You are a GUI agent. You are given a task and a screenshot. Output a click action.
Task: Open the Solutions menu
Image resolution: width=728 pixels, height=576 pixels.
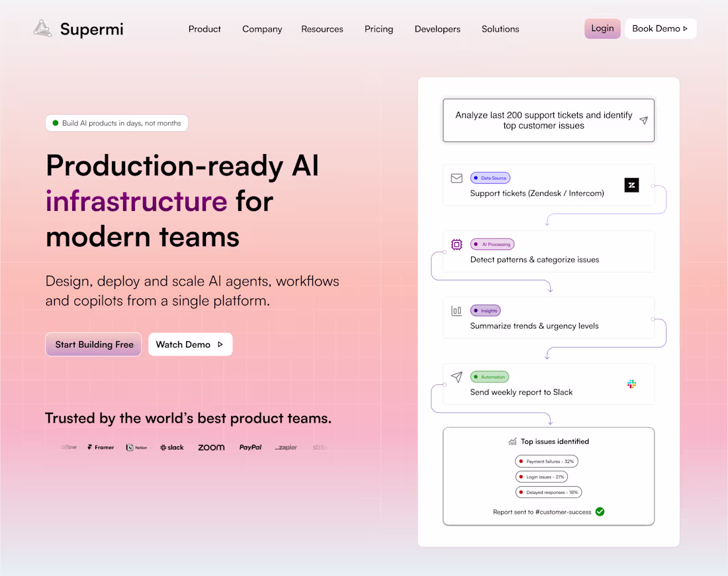coord(500,28)
